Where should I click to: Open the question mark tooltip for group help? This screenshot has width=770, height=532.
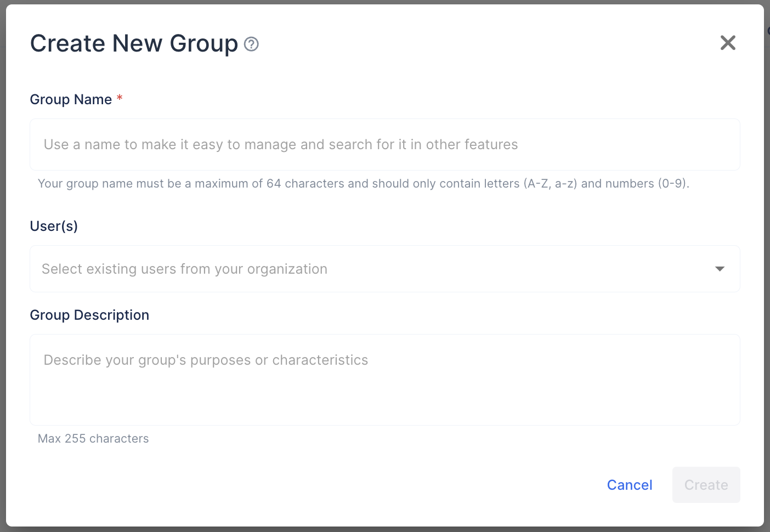251,44
